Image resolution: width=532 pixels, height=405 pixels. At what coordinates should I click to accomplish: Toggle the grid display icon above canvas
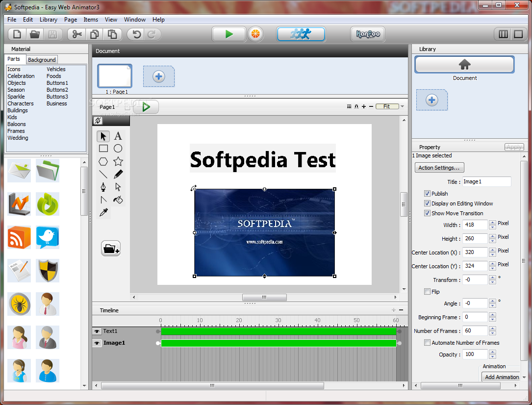click(x=349, y=106)
